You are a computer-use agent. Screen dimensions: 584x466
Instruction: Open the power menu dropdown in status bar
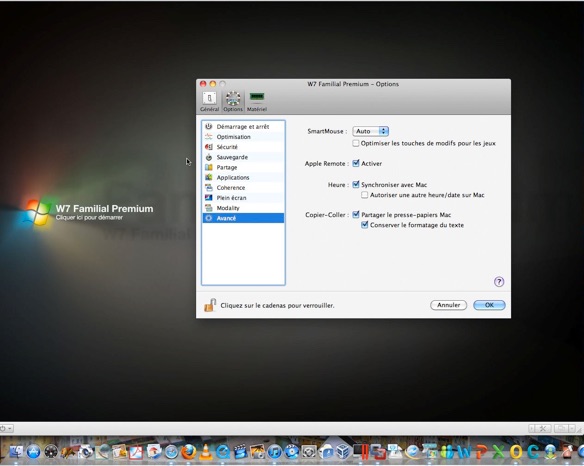tap(7, 428)
